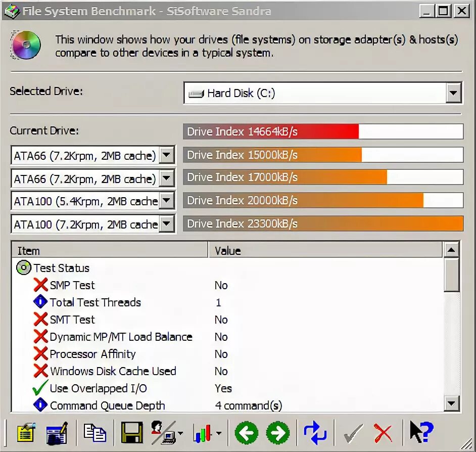
Task: Select the SMT Test row
Action: click(227, 319)
